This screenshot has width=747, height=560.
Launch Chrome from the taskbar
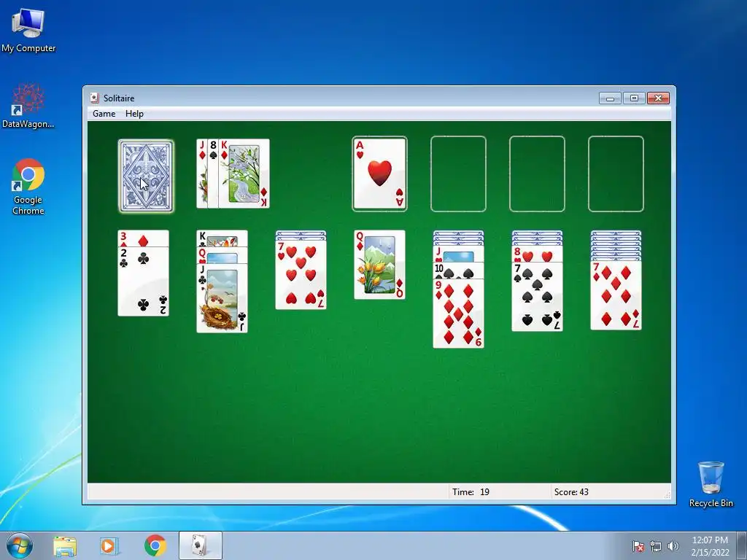tap(155, 545)
